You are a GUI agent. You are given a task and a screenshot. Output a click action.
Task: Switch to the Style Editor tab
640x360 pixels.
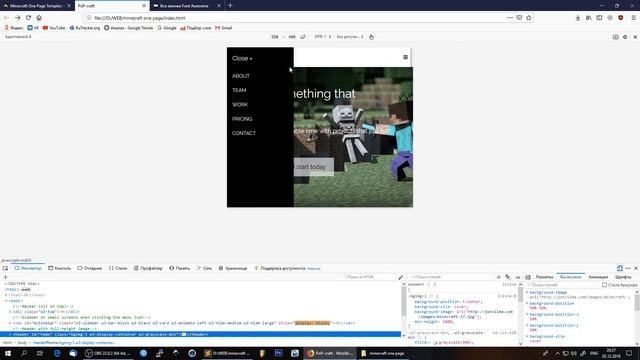click(x=118, y=268)
